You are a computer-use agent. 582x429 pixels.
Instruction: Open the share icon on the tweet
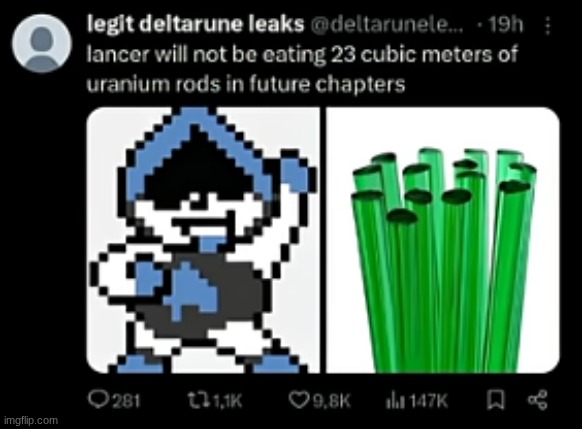pyautogui.click(x=538, y=400)
